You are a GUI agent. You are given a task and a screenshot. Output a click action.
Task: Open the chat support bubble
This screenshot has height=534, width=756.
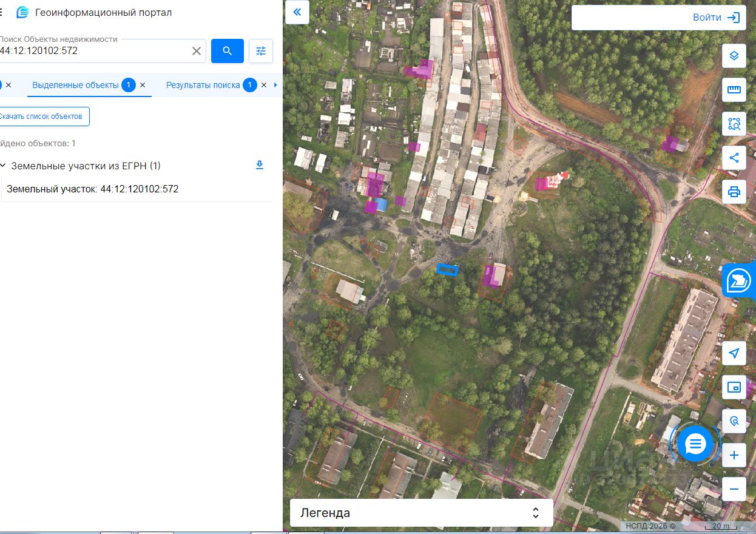pos(695,444)
